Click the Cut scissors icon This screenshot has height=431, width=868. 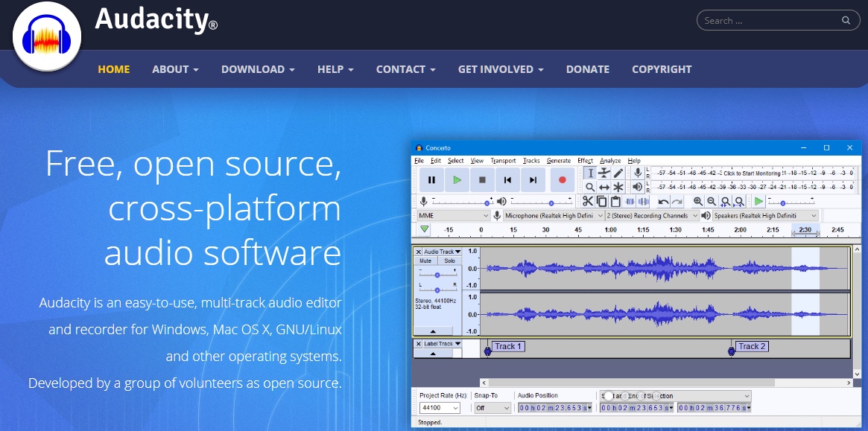588,202
